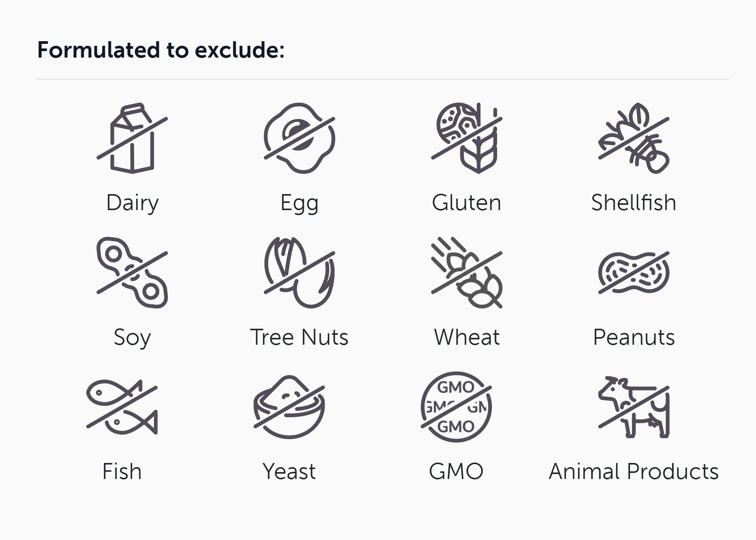Screen dimensions: 756x540
Task: Click the crossed-out fried egg icon
Action: [300, 138]
